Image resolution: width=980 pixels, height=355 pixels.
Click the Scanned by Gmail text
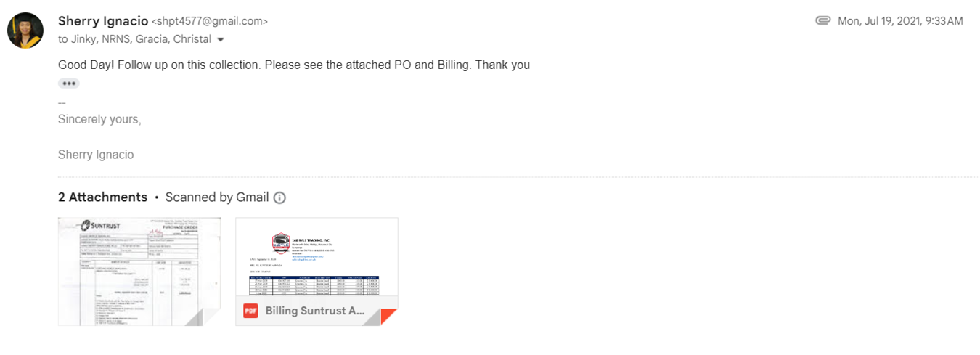click(217, 197)
